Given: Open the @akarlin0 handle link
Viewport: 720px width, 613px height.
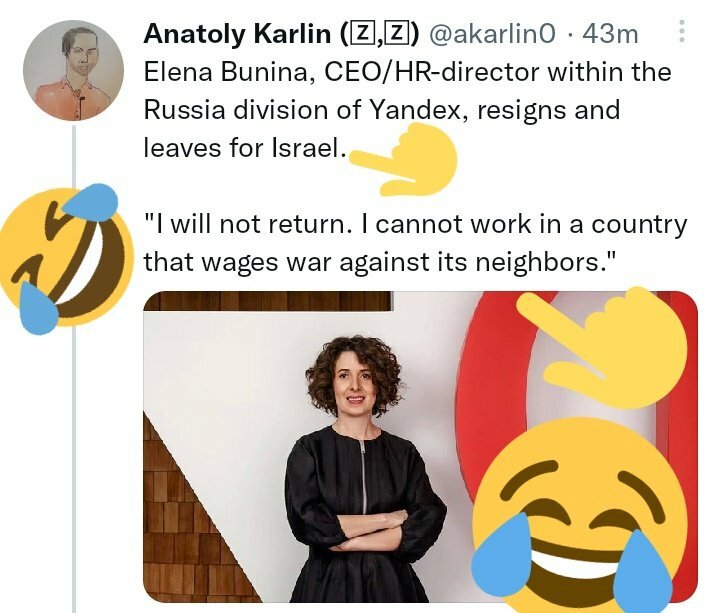Looking at the screenshot, I should 492,34.
